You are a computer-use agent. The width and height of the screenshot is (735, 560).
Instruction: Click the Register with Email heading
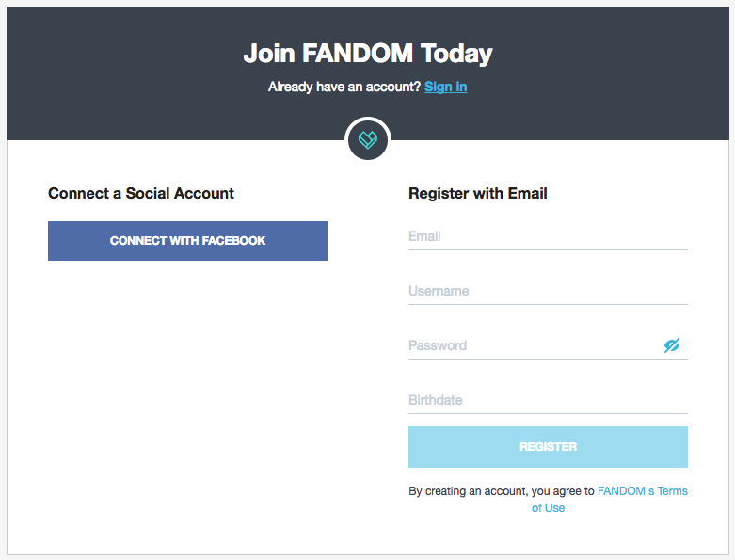pos(478,194)
